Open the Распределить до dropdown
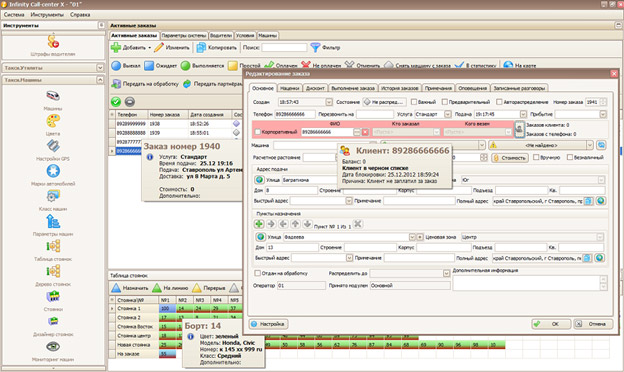The height and width of the screenshot is (372, 624). (446, 273)
